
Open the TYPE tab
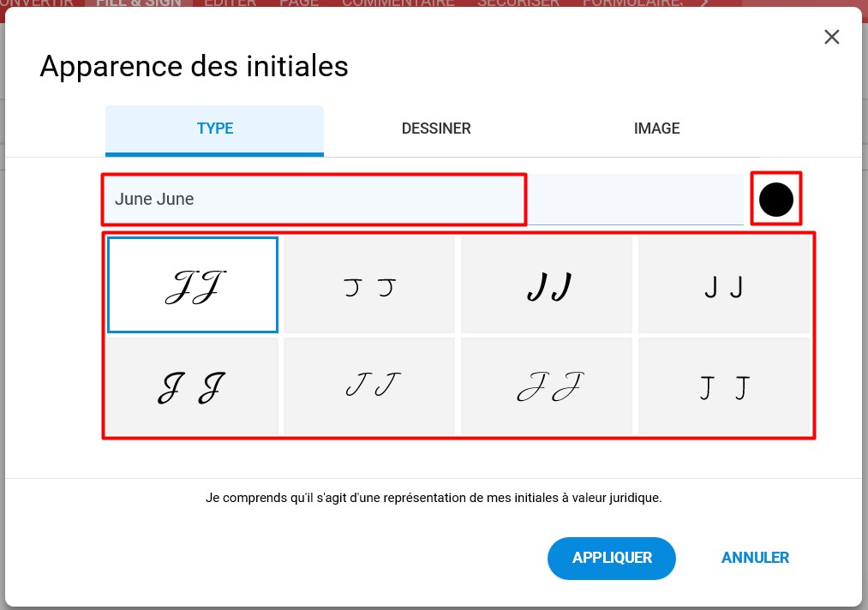point(215,130)
